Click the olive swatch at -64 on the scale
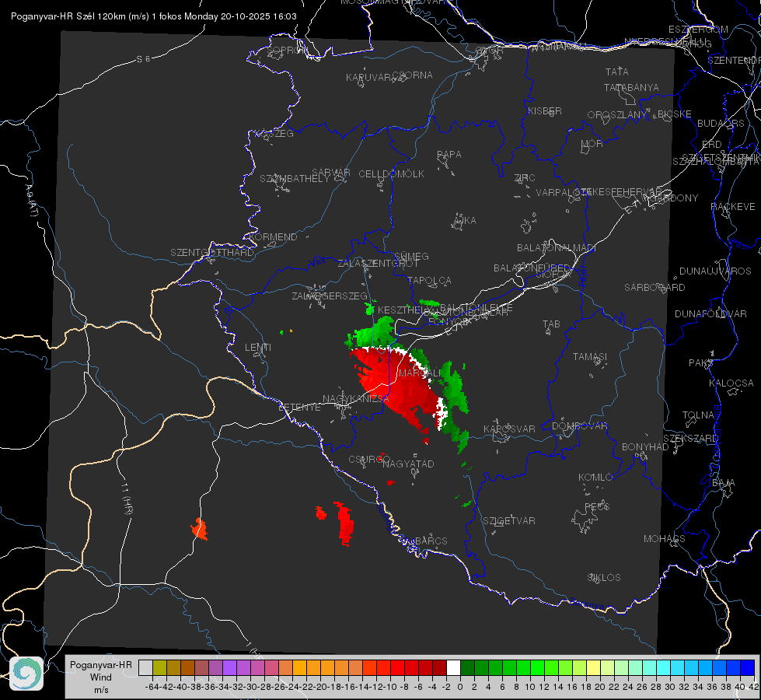 (159, 667)
